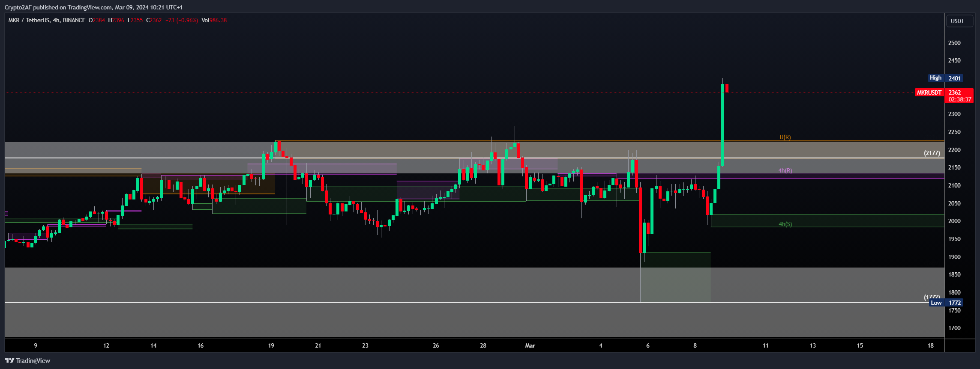The height and width of the screenshot is (369, 980).
Task: Click date 11 on time axis
Action: click(766, 346)
